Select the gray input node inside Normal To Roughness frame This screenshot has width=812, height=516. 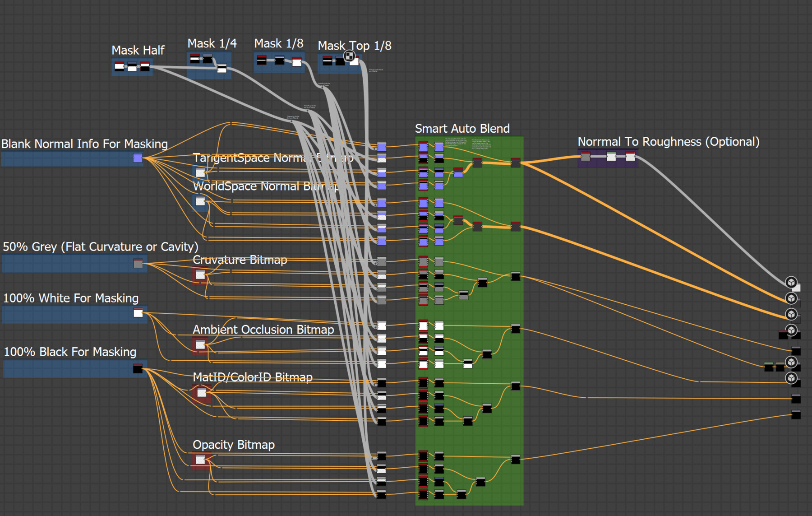(586, 156)
